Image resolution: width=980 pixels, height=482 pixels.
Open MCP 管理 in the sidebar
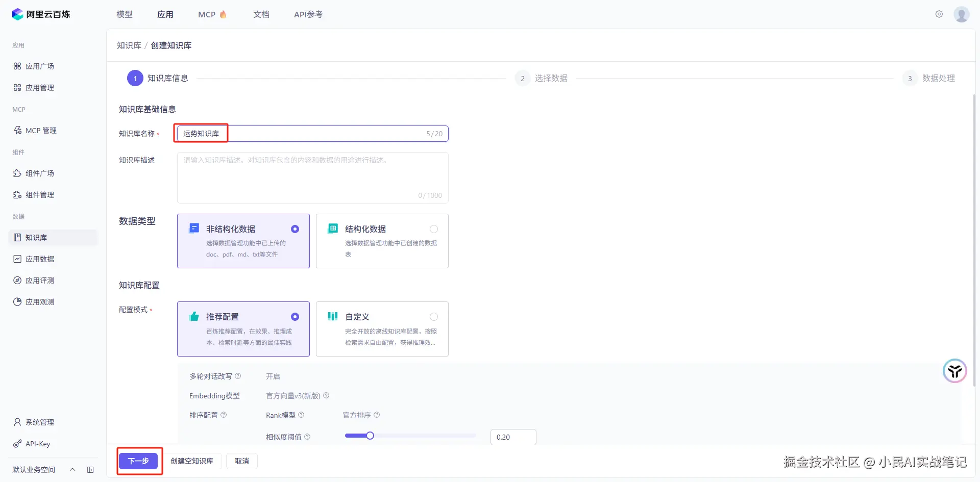click(x=53, y=131)
